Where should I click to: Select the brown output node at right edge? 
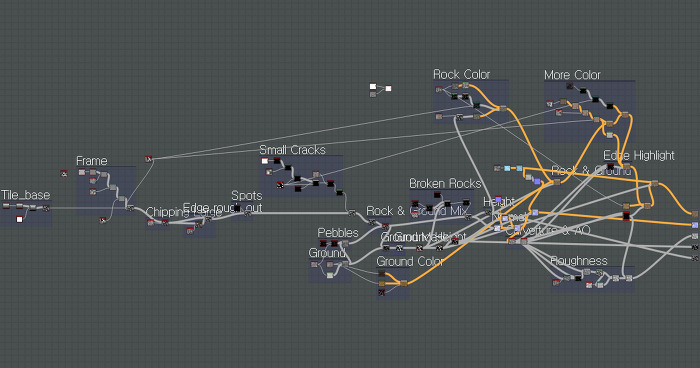[695, 214]
